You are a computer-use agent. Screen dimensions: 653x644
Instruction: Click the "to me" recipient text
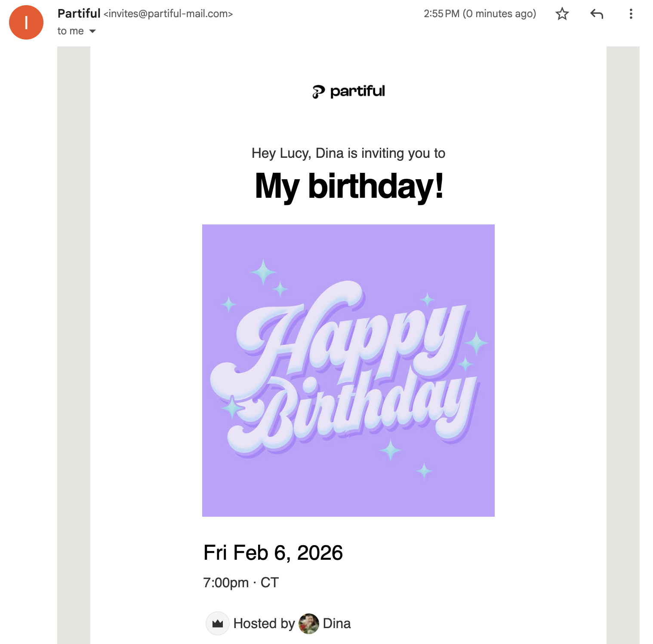coord(71,31)
